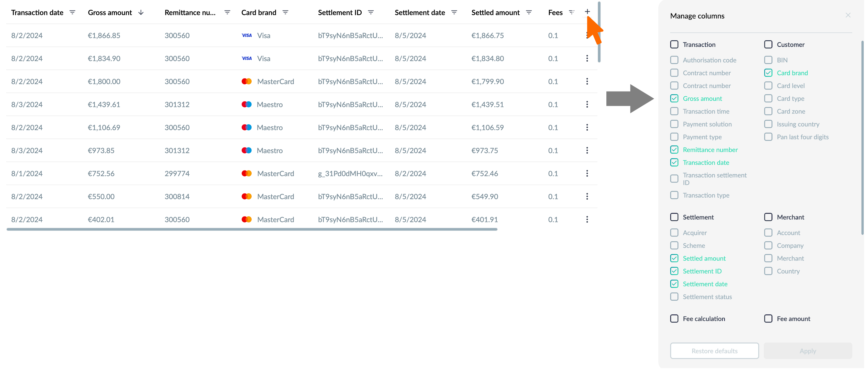
Task: Enable Transaction settlement ID column
Action: click(674, 179)
